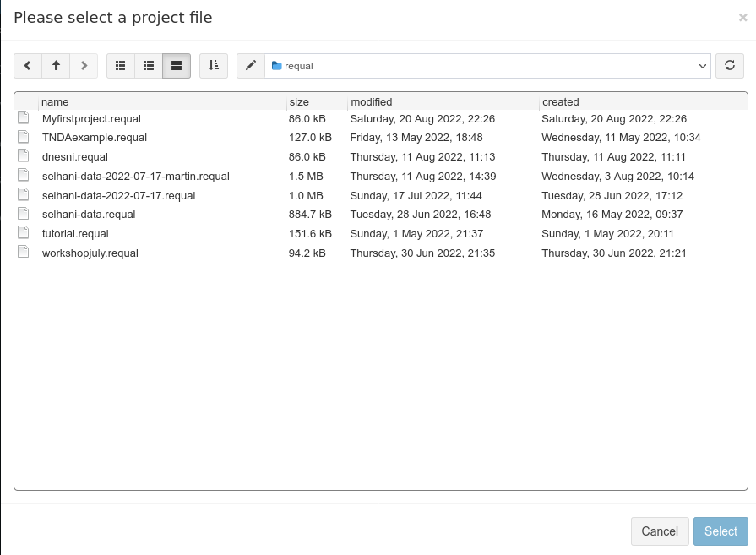Click the 884.7 kB size cell
Viewport: 756px width, 555px height.
(310, 214)
